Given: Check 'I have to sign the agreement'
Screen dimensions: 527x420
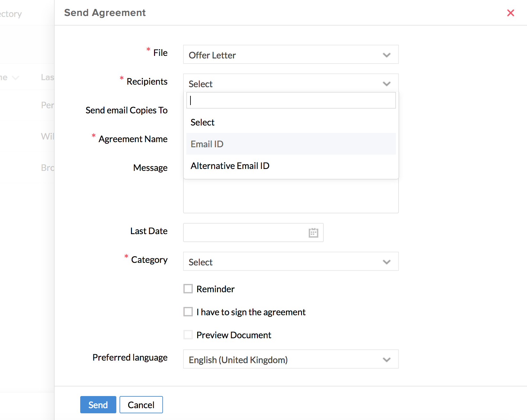Looking at the screenshot, I should coord(188,312).
